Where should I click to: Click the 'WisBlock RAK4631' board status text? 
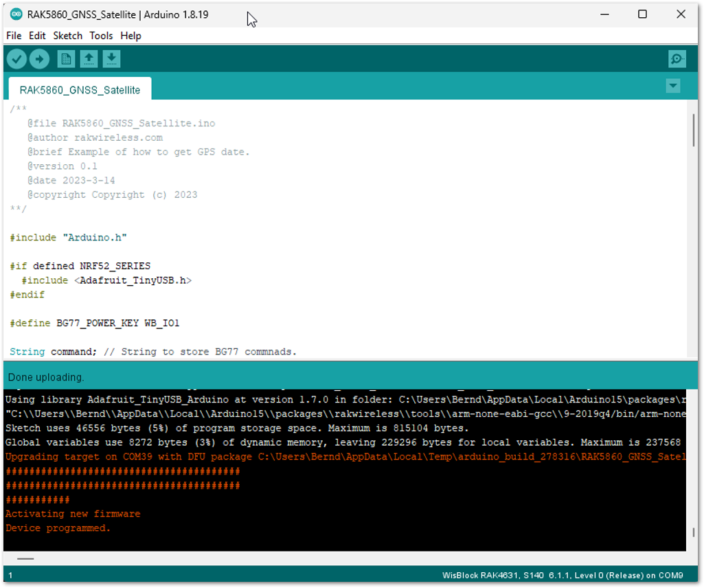(x=563, y=576)
